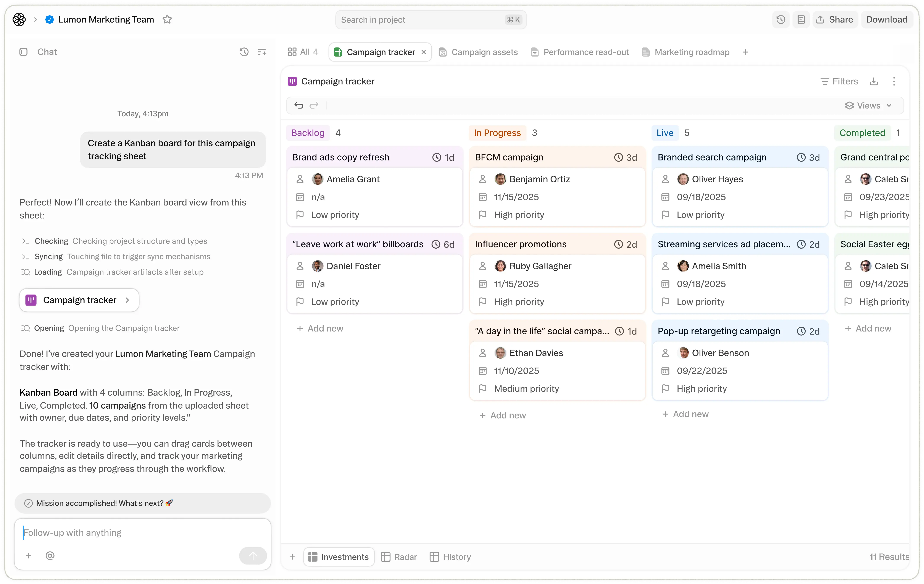Expand the Campaign tracker artifact chip
This screenshot has width=924, height=584.
79,300
